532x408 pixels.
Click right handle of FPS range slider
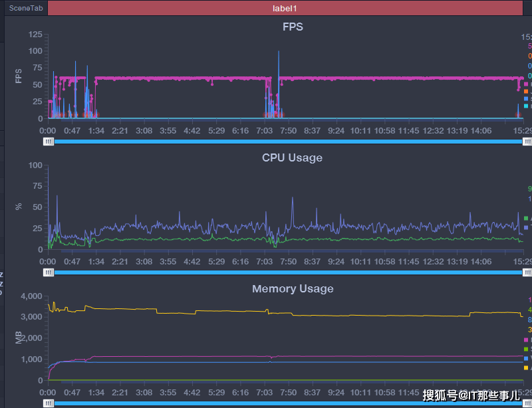[x=527, y=142]
